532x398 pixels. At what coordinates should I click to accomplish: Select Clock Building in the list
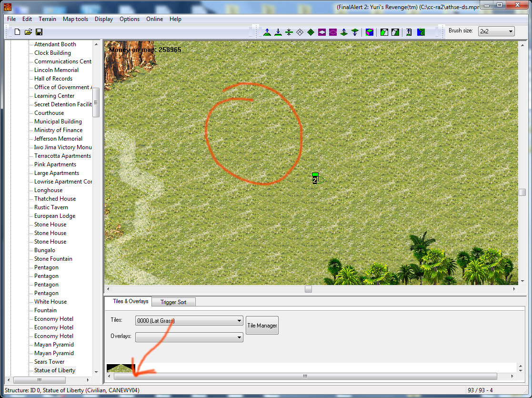tap(52, 52)
